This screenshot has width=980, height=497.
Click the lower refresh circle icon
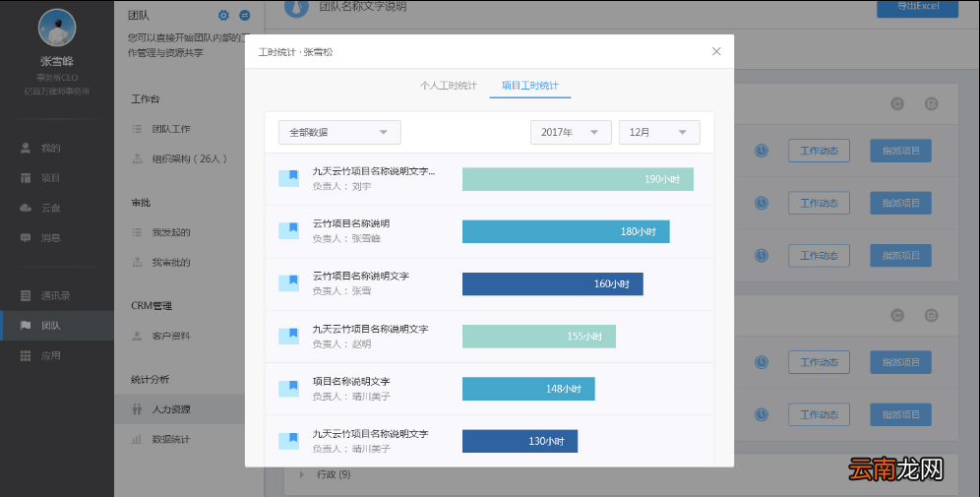tap(897, 316)
